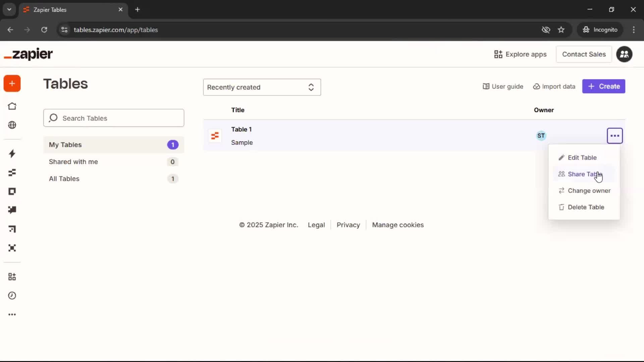The width and height of the screenshot is (644, 362).
Task: Open the account avatar menu in header
Action: [x=624, y=54]
